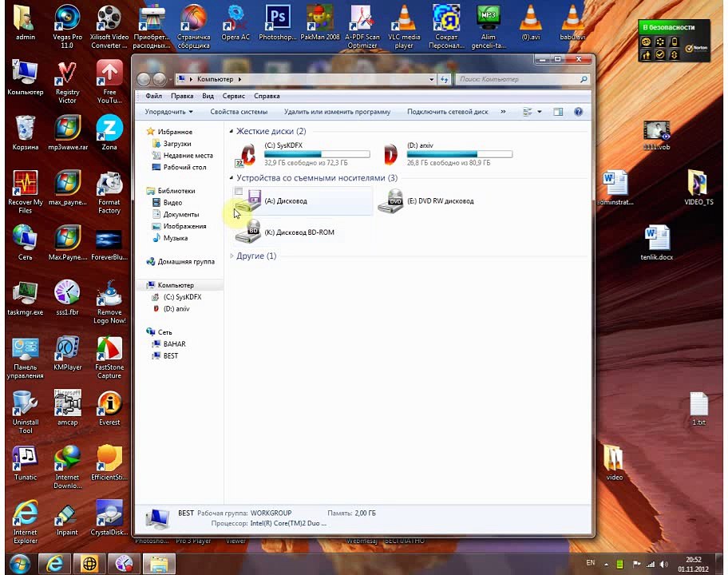Open Explorer help question mark icon
Image resolution: width=728 pixels, height=575 pixels.
[x=578, y=112]
